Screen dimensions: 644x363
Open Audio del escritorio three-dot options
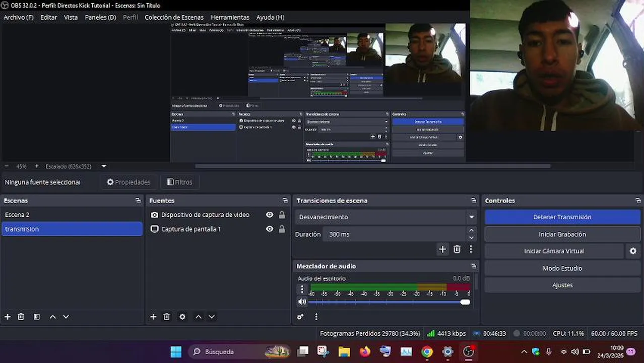coord(302,289)
